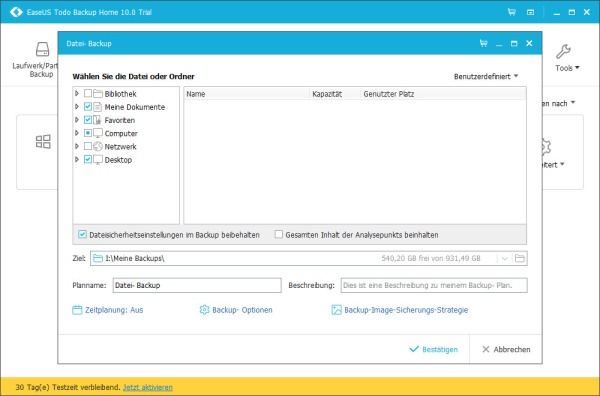The width and height of the screenshot is (600, 396).
Task: Select the Netzwerk tree label
Action: (121, 147)
